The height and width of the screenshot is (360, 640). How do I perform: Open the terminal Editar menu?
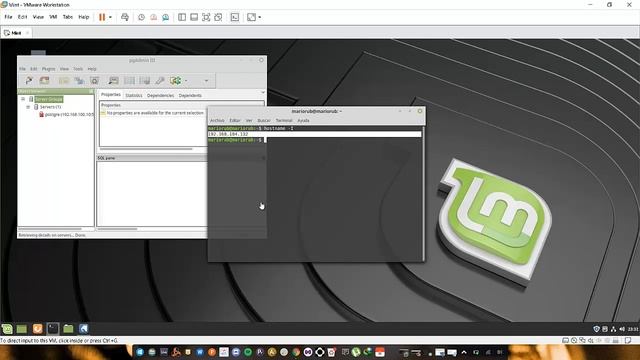point(235,120)
